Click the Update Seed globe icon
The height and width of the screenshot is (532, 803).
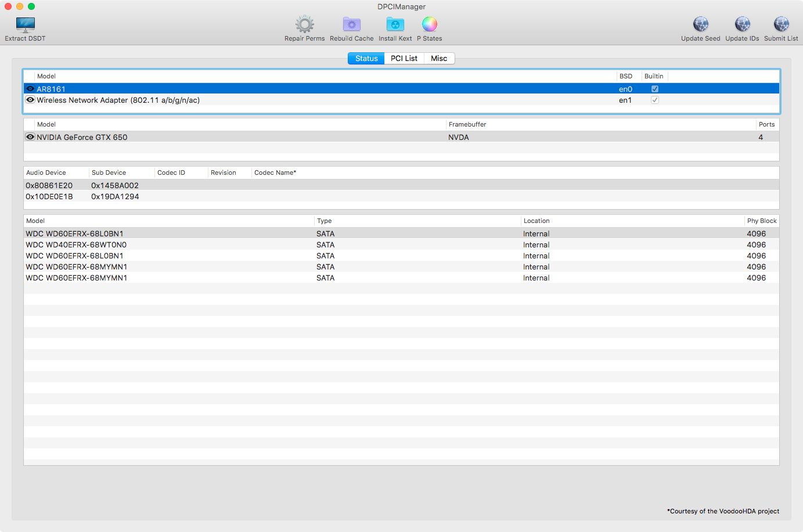pyautogui.click(x=700, y=24)
